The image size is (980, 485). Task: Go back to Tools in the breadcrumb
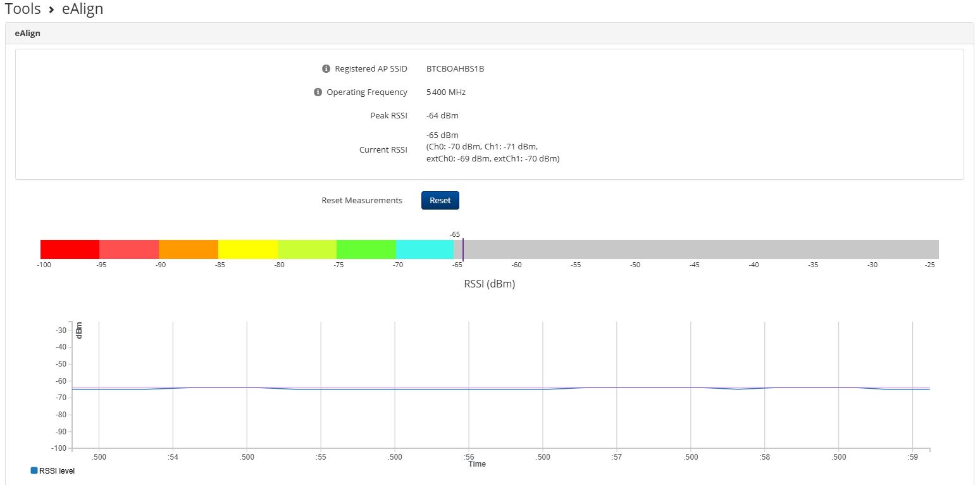tap(23, 9)
